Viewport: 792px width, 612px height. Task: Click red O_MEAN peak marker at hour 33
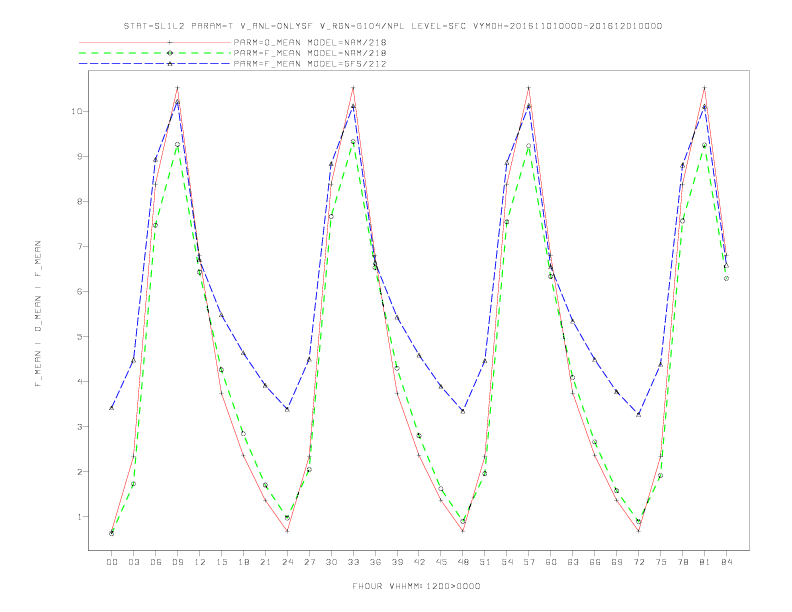(x=353, y=88)
